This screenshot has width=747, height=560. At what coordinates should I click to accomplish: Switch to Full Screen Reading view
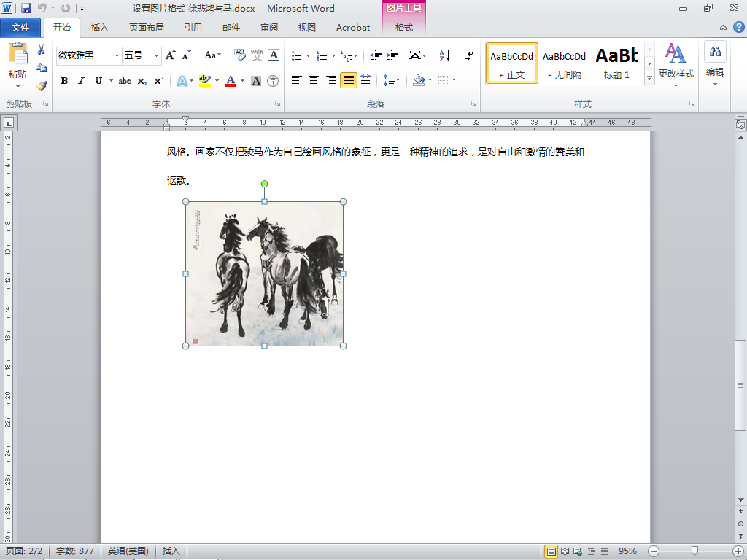click(x=565, y=551)
